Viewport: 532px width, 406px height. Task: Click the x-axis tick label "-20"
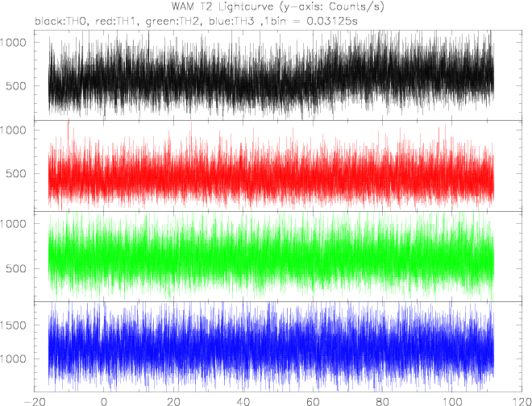click(x=34, y=400)
